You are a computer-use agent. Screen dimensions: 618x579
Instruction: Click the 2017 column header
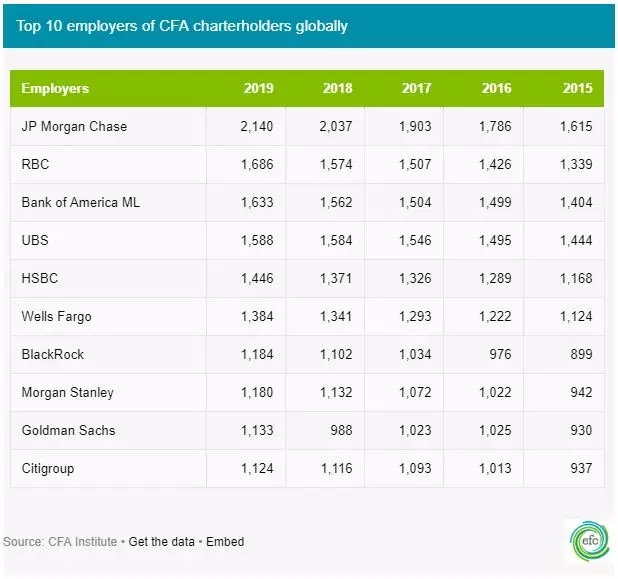tap(417, 88)
